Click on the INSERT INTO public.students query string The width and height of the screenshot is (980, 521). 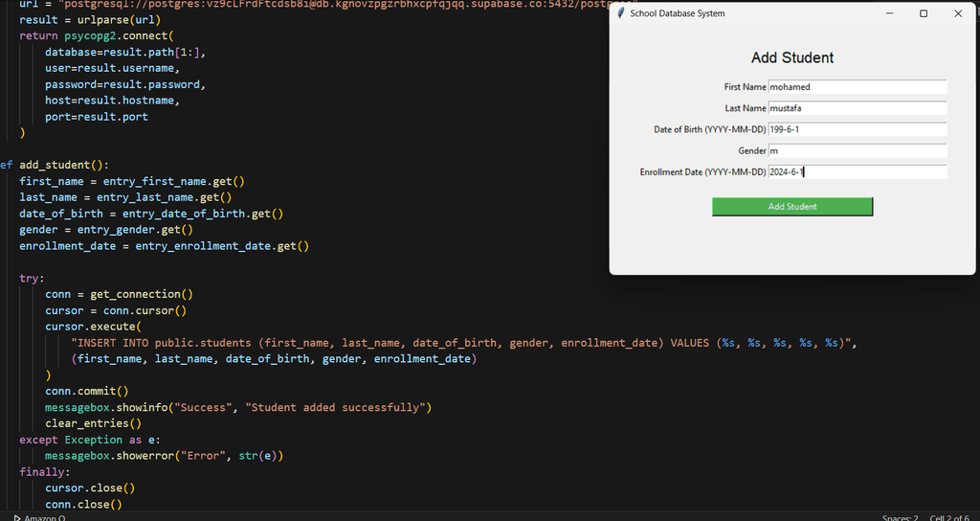click(464, 343)
